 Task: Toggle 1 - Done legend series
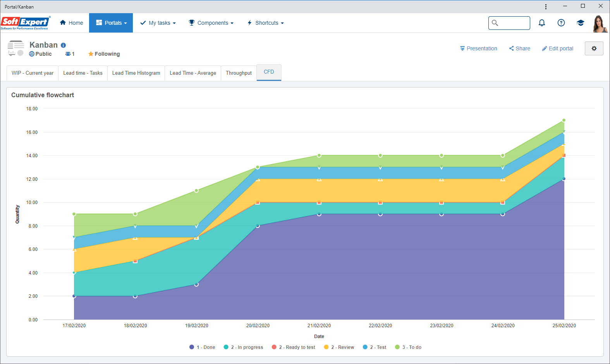tap(202, 347)
